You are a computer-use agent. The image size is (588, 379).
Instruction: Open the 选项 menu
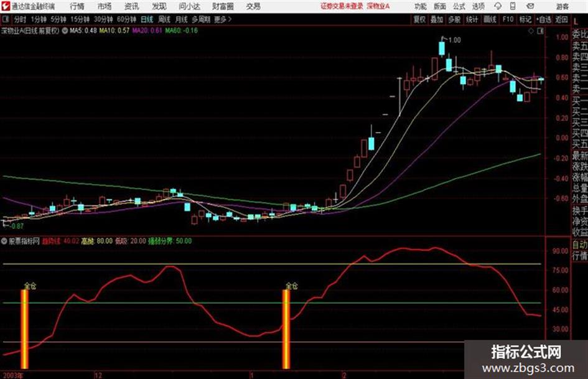click(x=478, y=6)
